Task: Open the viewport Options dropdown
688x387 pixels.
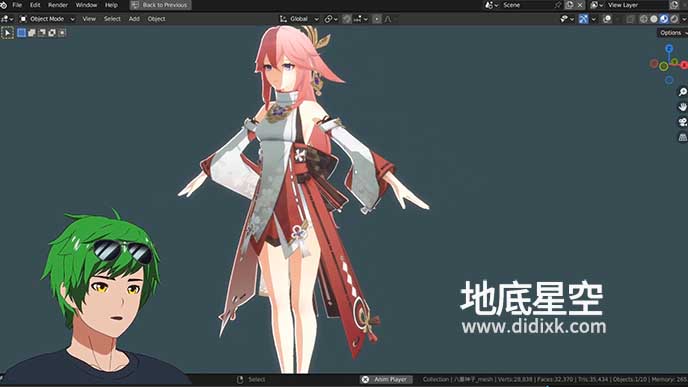Action: click(x=673, y=33)
